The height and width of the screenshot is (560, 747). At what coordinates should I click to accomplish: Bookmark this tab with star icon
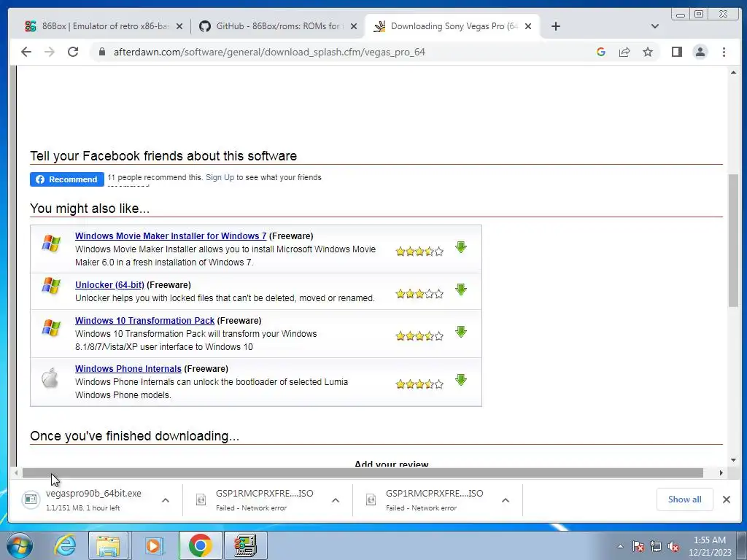[648, 52]
